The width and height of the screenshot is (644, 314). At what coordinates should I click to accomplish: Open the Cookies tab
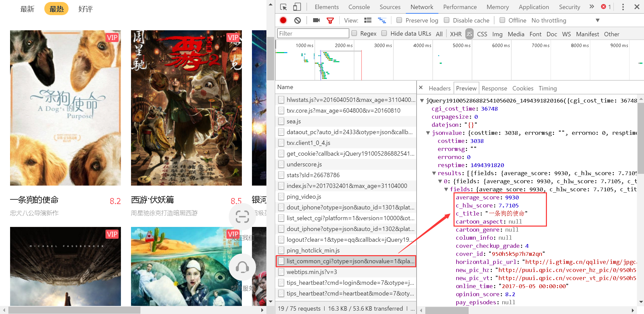tap(523, 88)
